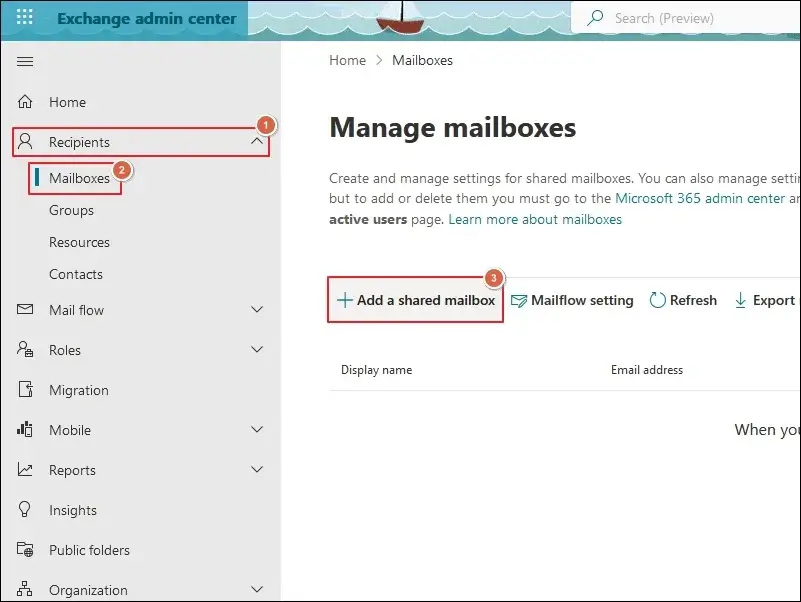Select the Organization label in sidebar
The height and width of the screenshot is (602, 801).
[88, 590]
